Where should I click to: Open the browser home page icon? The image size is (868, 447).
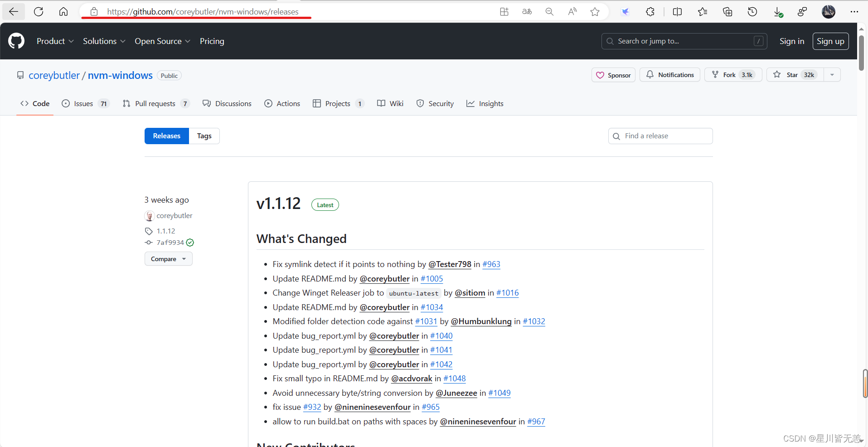pyautogui.click(x=63, y=12)
